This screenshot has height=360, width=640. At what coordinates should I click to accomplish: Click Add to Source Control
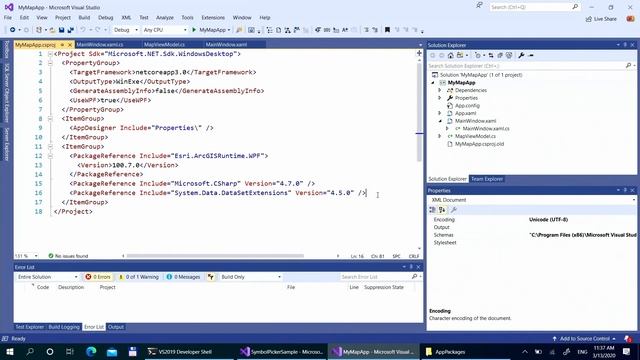[x=584, y=338]
